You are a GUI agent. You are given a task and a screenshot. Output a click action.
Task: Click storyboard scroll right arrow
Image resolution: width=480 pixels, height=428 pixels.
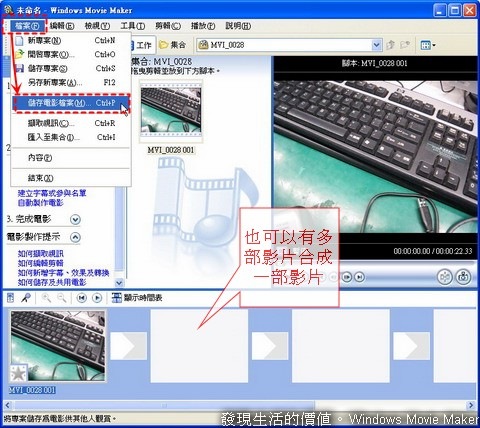point(471,405)
